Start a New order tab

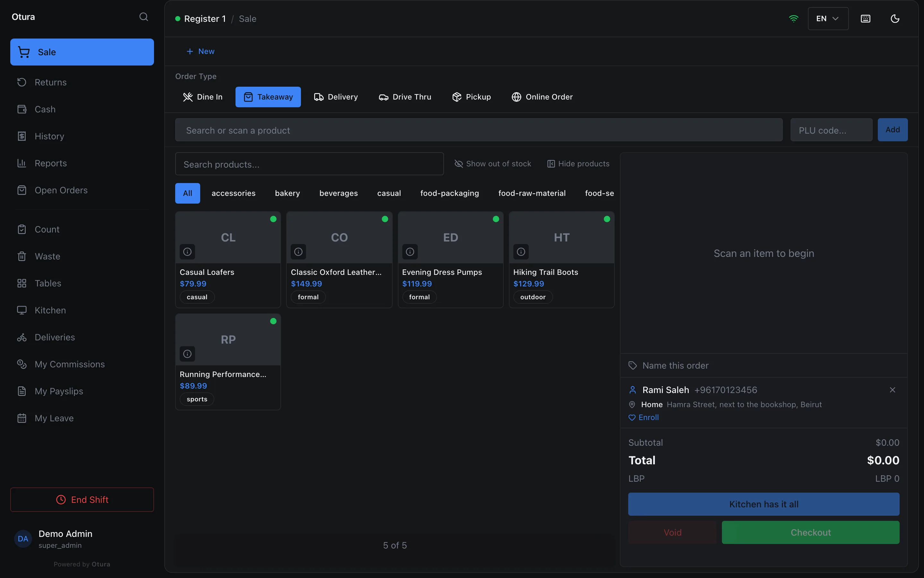(x=200, y=51)
